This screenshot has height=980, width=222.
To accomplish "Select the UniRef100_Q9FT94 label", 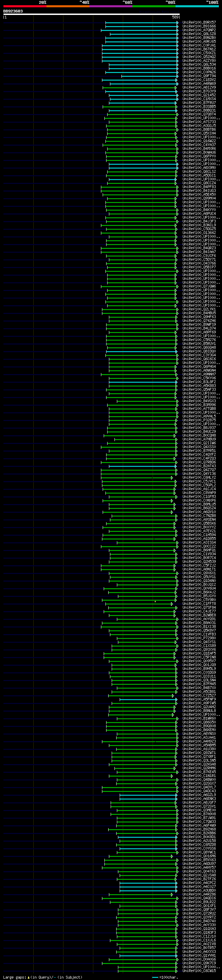I will (x=199, y=76).
